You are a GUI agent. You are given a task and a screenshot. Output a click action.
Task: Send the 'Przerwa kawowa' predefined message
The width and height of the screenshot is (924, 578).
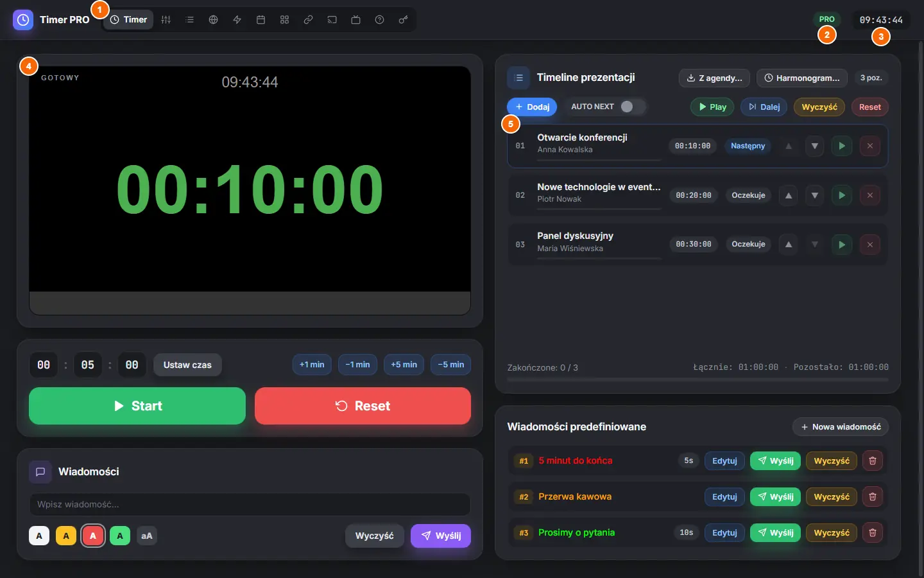[x=775, y=496]
